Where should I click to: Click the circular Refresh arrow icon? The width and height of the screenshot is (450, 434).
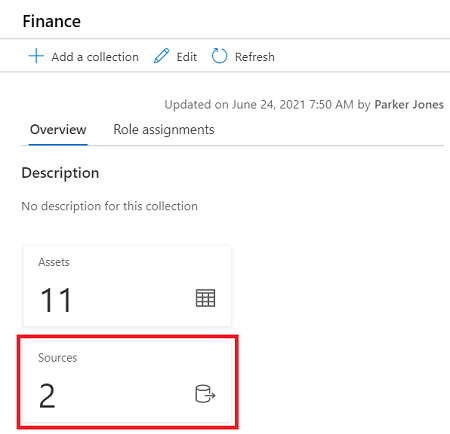click(219, 56)
